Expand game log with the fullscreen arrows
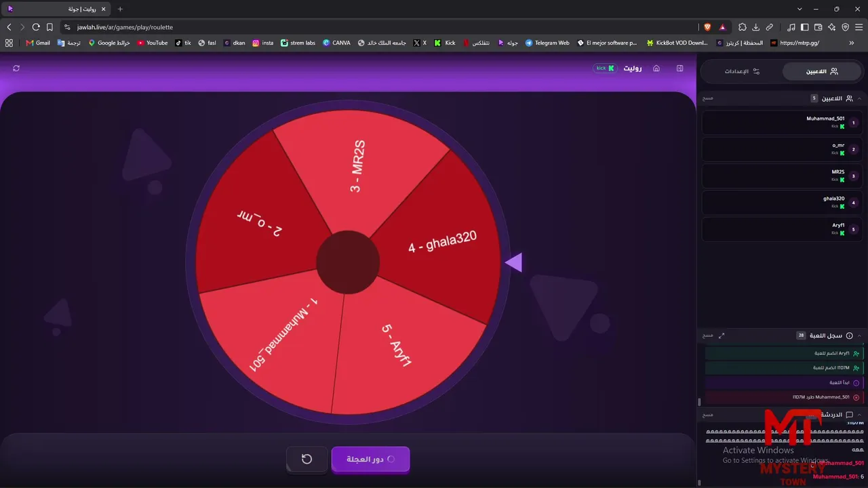Image resolution: width=868 pixels, height=488 pixels. click(722, 335)
